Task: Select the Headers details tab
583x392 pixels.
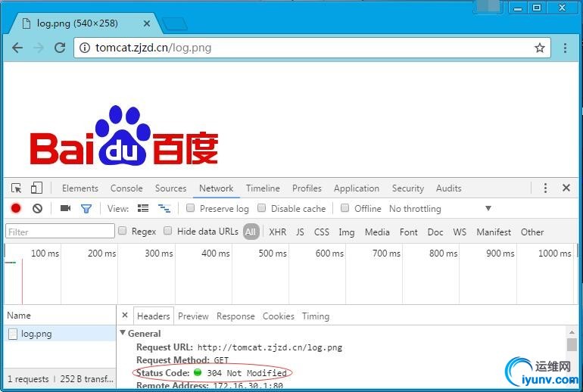Action: click(153, 316)
